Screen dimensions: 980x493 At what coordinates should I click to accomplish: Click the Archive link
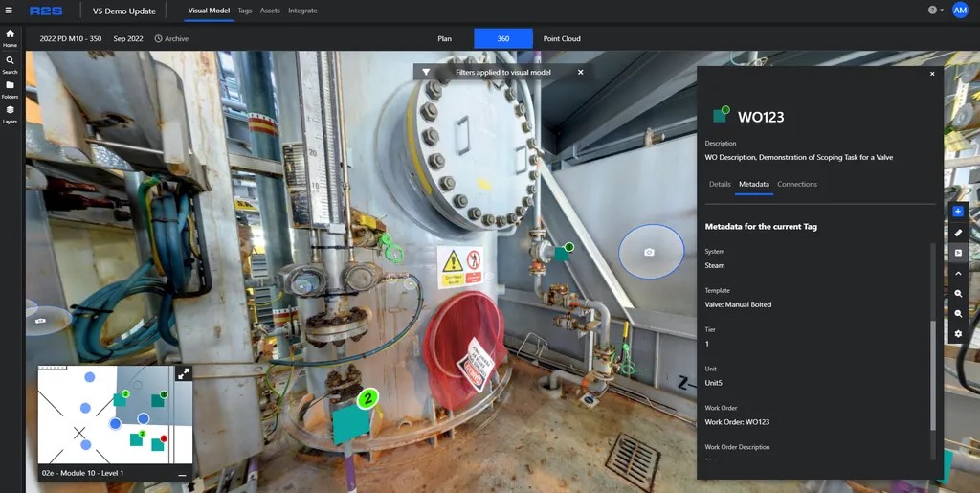(171, 39)
